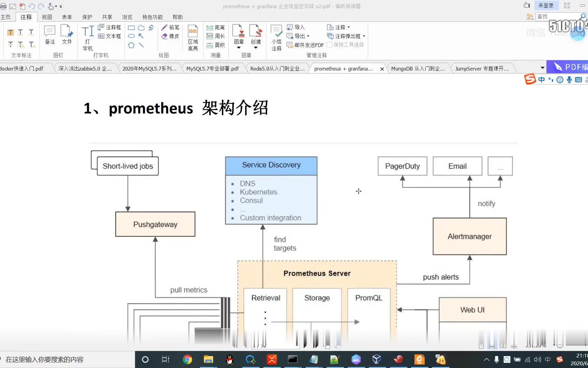Open Sogou IME soft keyboard icon

(x=578, y=80)
